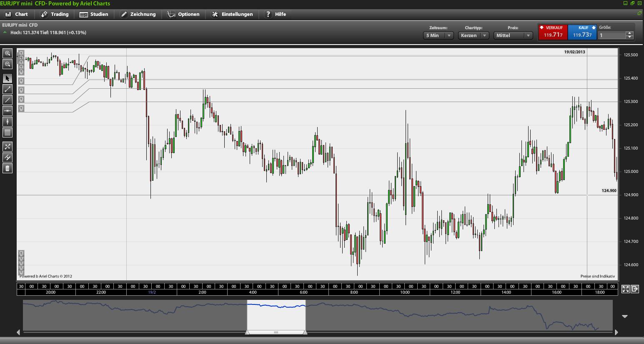This screenshot has height=344, width=644.
Task: Open the Einstellungen menu
Action: coord(233,14)
